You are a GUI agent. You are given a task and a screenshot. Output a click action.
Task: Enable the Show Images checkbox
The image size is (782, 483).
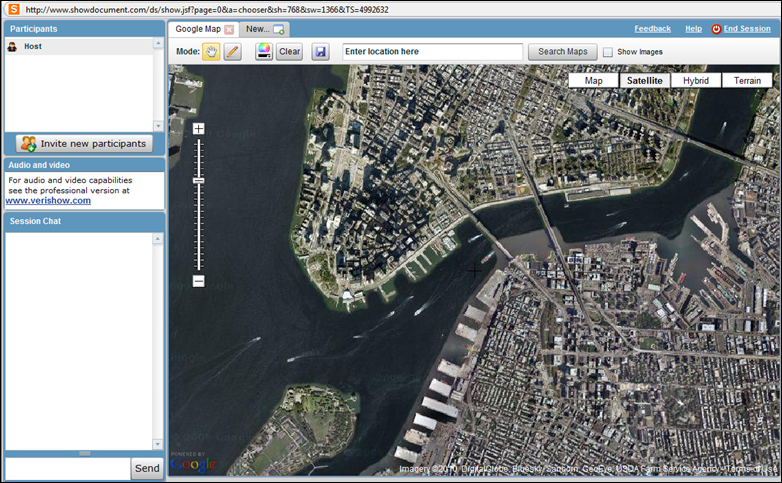pyautogui.click(x=608, y=52)
